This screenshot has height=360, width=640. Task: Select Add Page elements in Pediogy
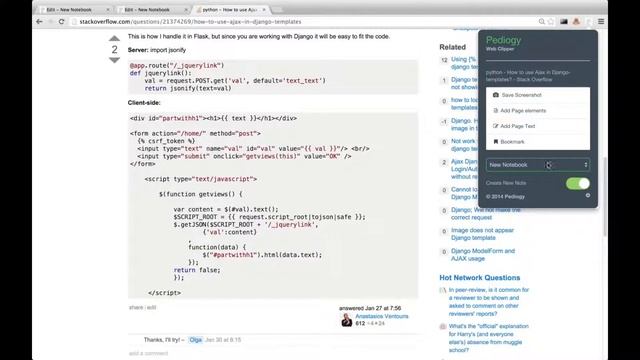538,111
